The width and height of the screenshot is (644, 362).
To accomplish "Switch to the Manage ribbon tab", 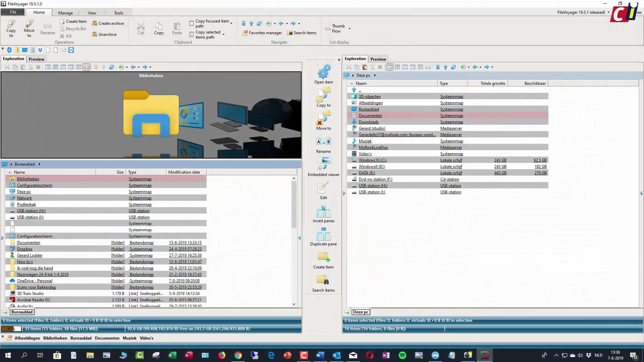I will (65, 13).
